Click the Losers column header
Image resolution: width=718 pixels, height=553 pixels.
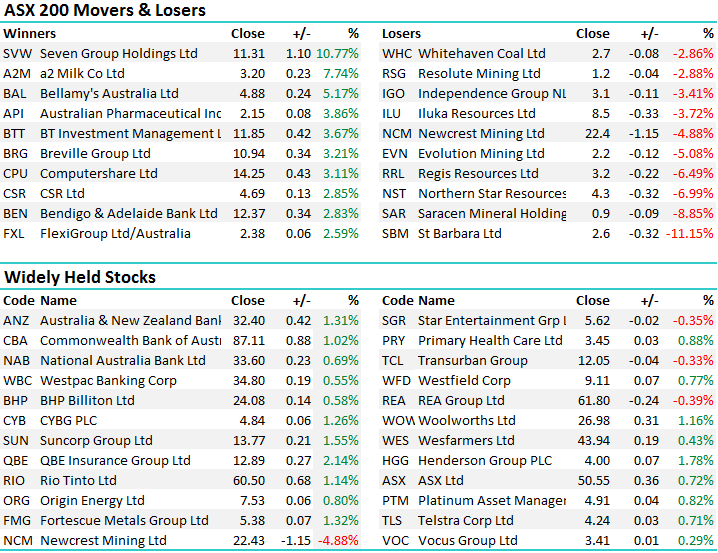pyautogui.click(x=401, y=33)
